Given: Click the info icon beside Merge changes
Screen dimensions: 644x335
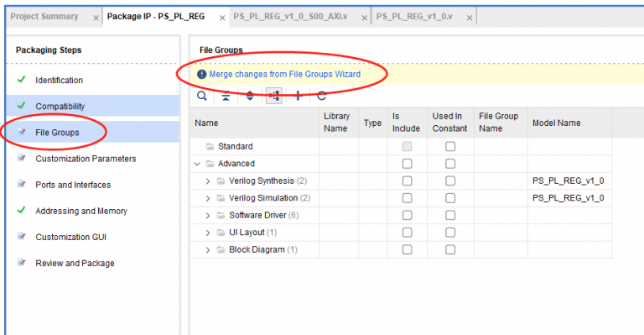Looking at the screenshot, I should pyautogui.click(x=201, y=75).
